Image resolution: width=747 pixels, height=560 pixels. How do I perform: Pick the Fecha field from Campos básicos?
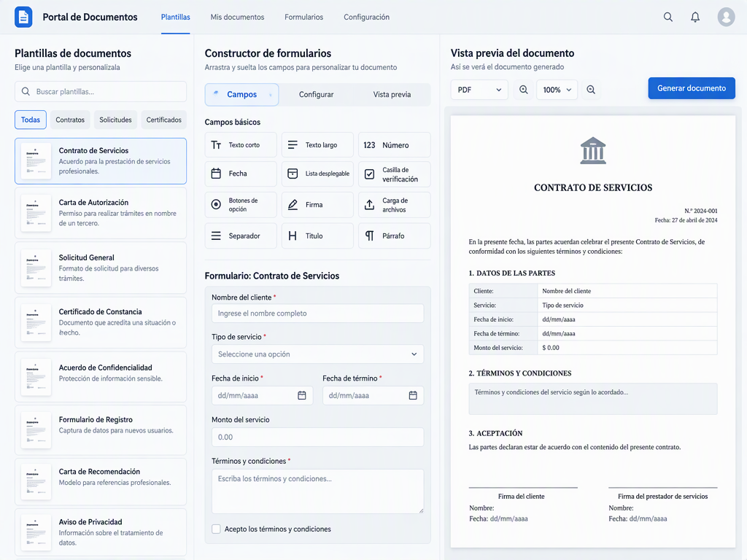tap(241, 174)
